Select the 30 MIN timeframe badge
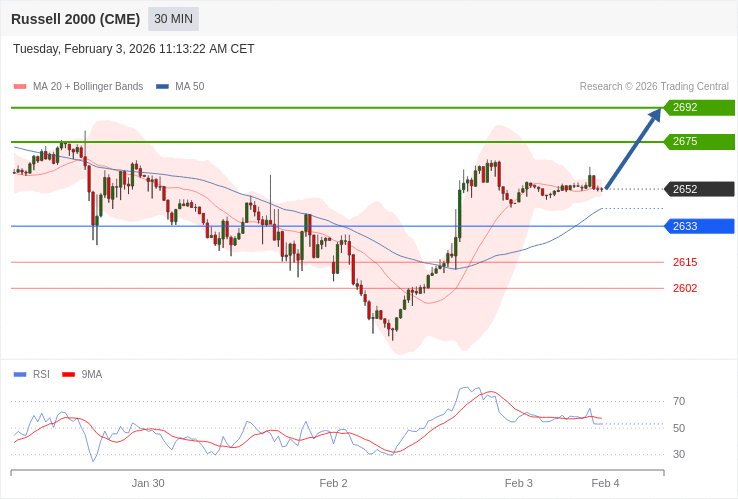This screenshot has width=738, height=500. (x=173, y=19)
